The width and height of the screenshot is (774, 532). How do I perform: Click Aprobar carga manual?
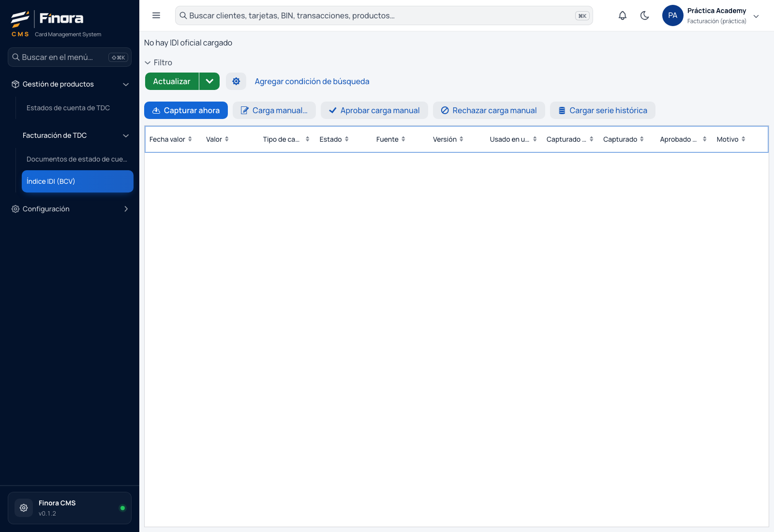(x=374, y=110)
